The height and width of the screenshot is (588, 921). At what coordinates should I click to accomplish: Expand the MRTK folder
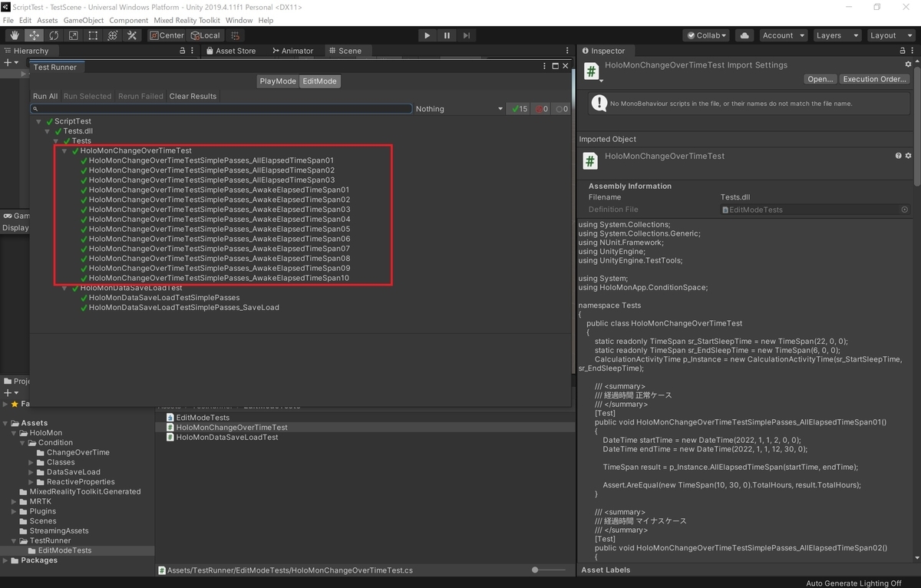14,501
